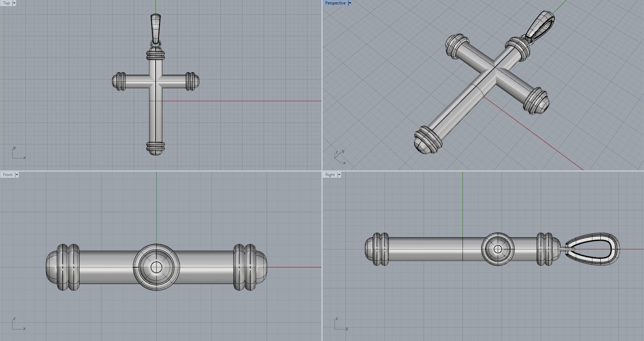Activate the Perspective viewport title label
The image size is (644, 341).
coord(335,3)
